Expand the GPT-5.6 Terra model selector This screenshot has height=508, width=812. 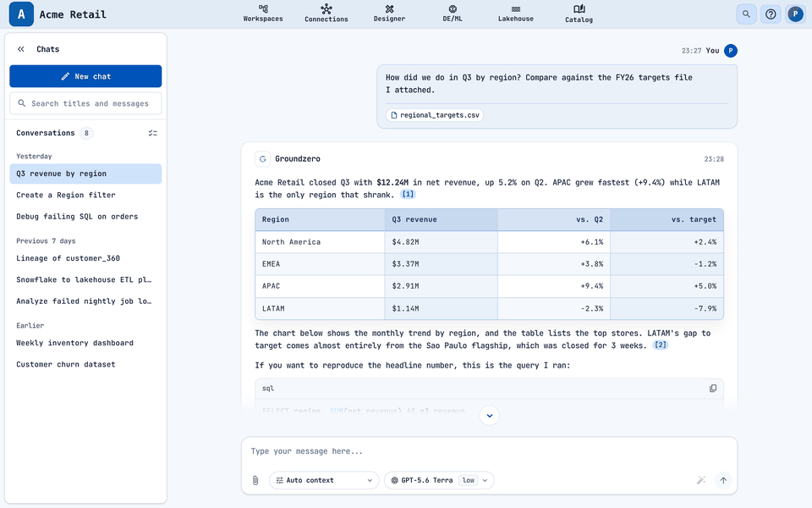tap(439, 481)
